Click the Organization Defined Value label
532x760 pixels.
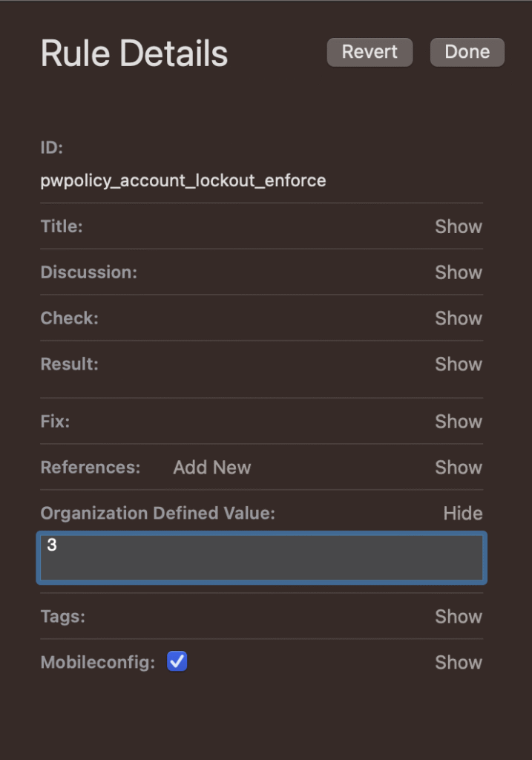click(157, 514)
